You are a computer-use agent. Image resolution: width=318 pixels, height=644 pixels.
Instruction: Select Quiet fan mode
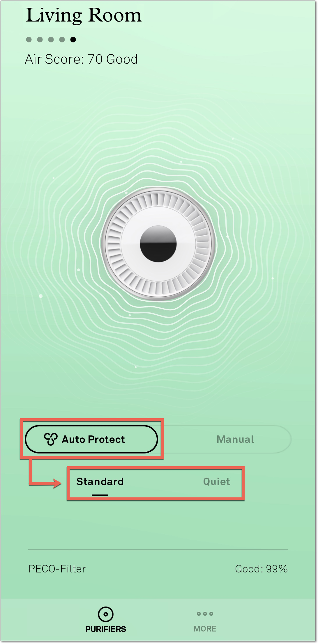coord(216,481)
